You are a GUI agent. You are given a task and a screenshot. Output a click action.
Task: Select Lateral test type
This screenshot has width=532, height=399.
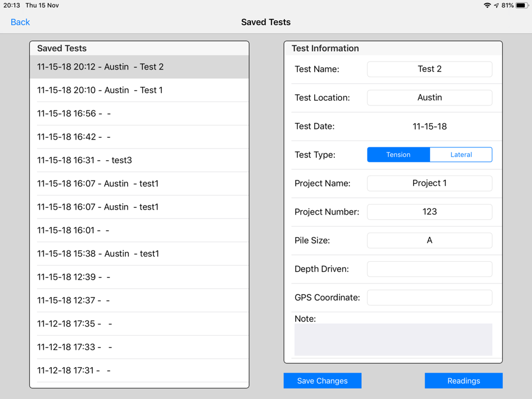click(461, 155)
